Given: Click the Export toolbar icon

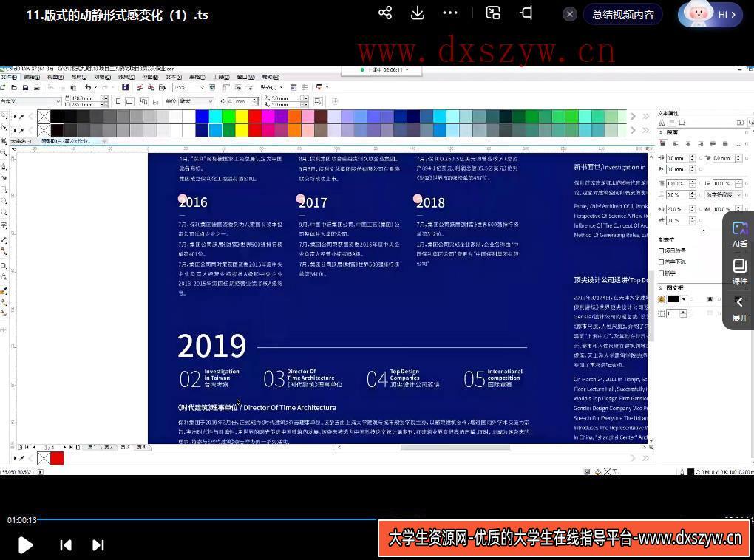Looking at the screenshot, I should click(x=151, y=87).
